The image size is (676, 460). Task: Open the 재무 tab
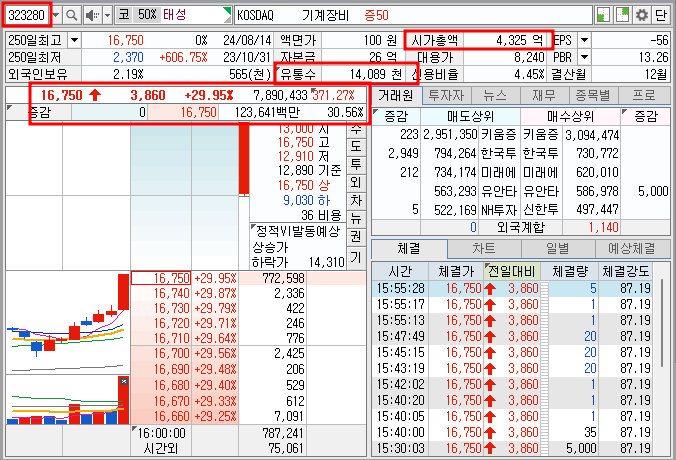tap(545, 95)
